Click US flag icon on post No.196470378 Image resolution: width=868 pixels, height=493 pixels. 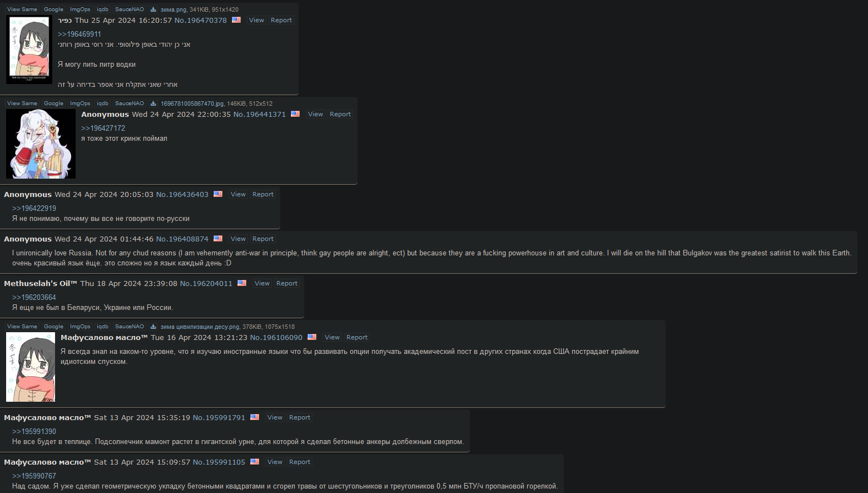[x=236, y=19]
